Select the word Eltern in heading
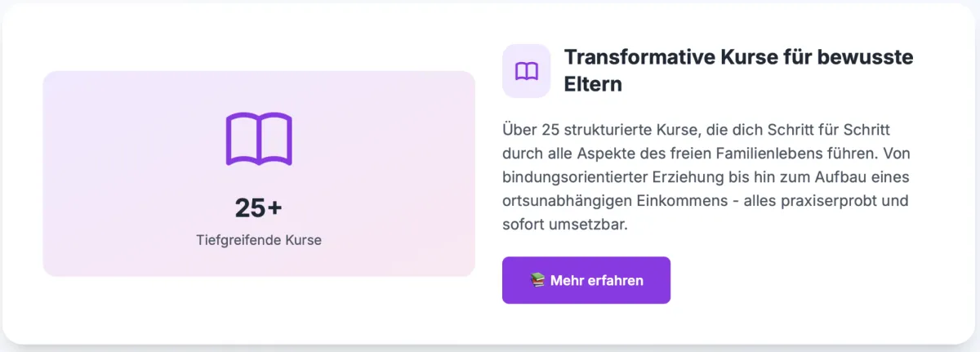The width and height of the screenshot is (980, 352). [x=593, y=84]
